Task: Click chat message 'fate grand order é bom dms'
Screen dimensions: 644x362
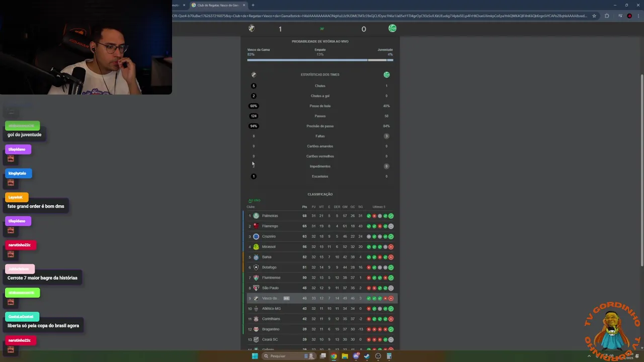Action: [x=36, y=206]
